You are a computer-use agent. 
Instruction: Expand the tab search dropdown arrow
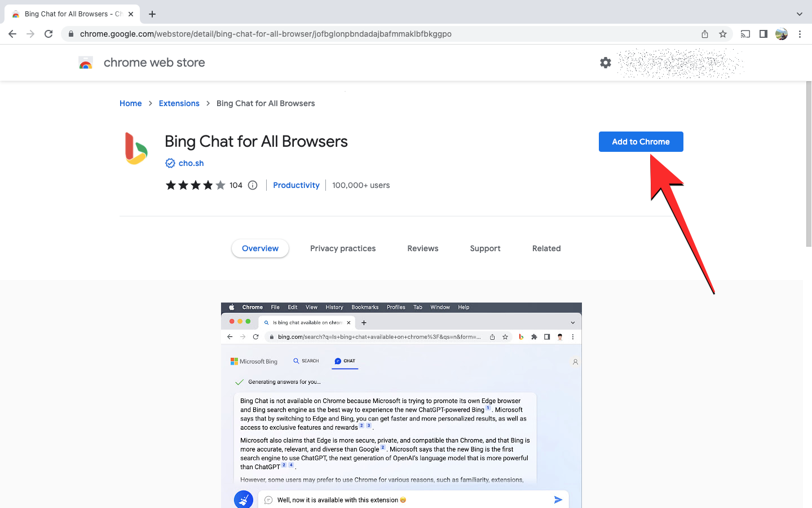(799, 14)
